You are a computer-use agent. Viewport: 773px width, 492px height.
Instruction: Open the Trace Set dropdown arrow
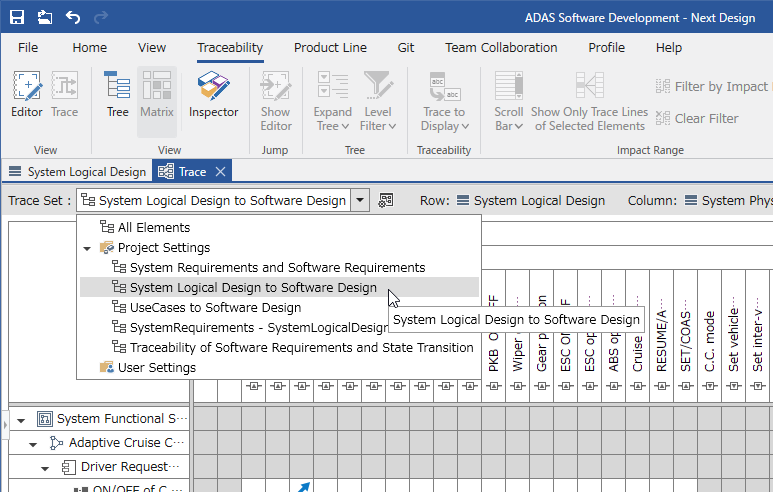[x=360, y=200]
